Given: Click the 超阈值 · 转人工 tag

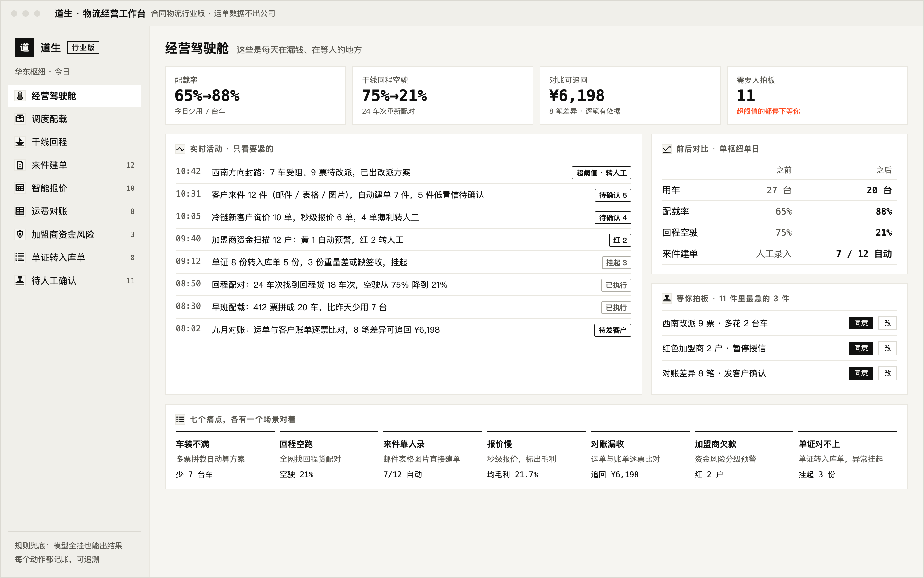Looking at the screenshot, I should [x=601, y=173].
